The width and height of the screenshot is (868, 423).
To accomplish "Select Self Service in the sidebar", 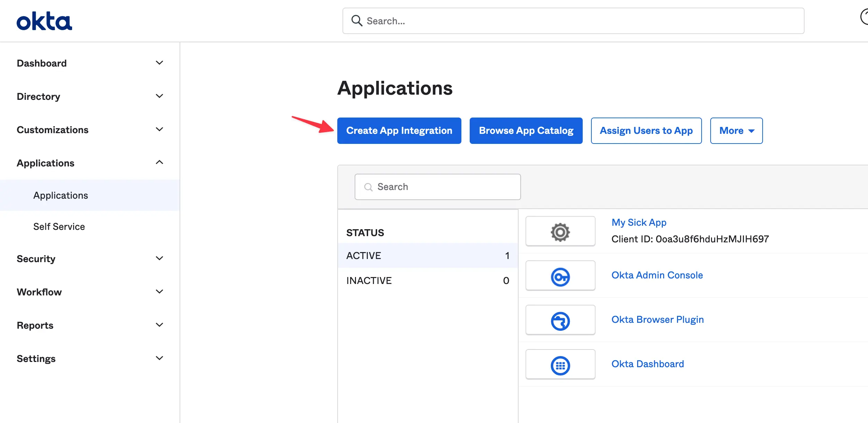I will coord(59,226).
